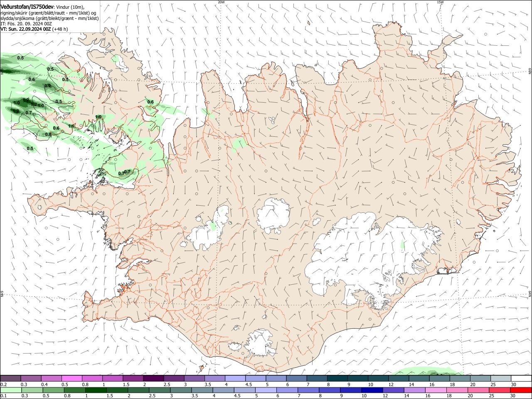Click the '15W' longitude label
Viewport: 532px width, 399px height.
(440, 2)
